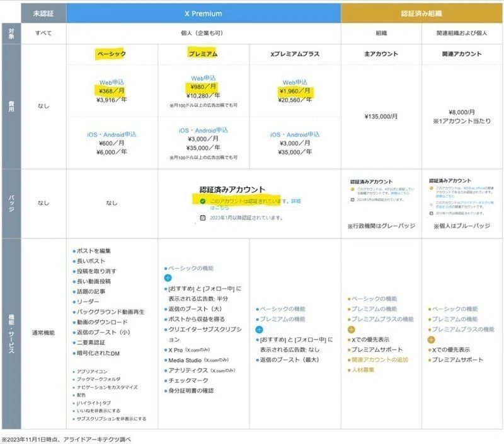Click the 認証済みアカウント large heading in badge row

pos(232,189)
